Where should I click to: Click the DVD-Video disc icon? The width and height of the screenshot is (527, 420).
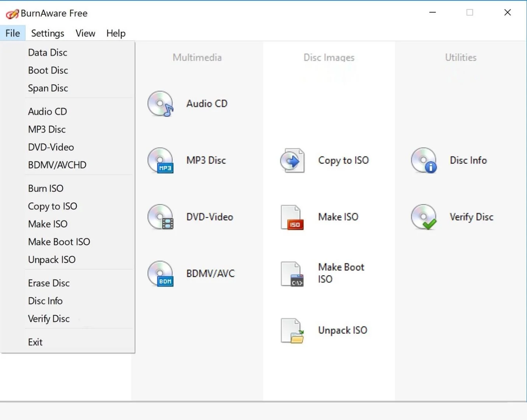[x=161, y=217]
